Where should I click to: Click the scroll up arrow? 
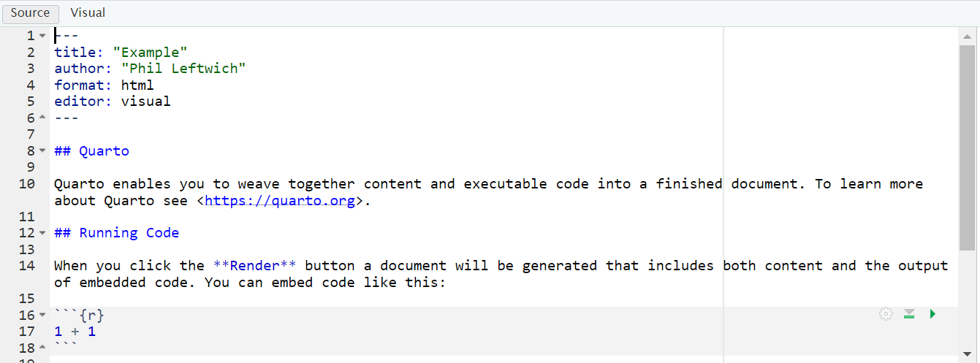967,37
